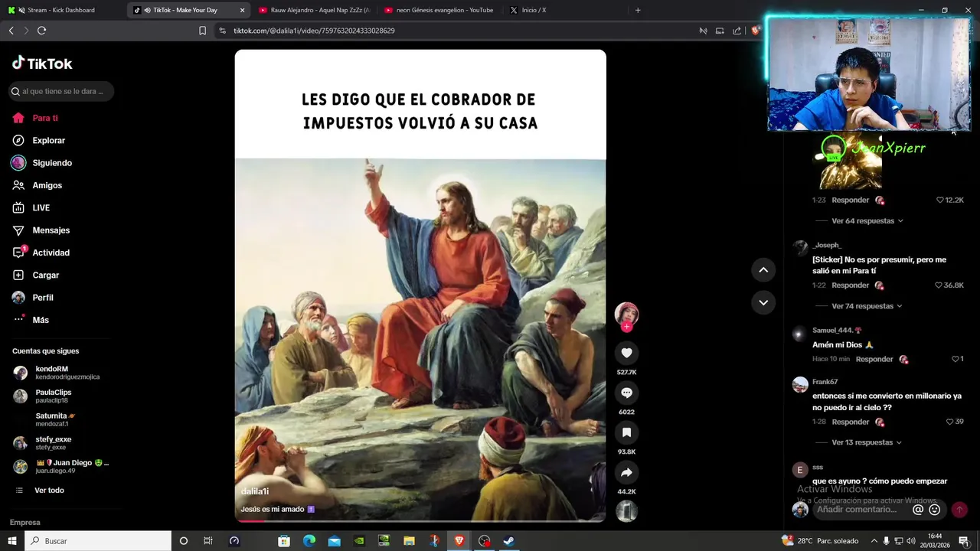Switch to Stream - Kick Dashboard tab
This screenshot has height=551, width=980.
[61, 10]
